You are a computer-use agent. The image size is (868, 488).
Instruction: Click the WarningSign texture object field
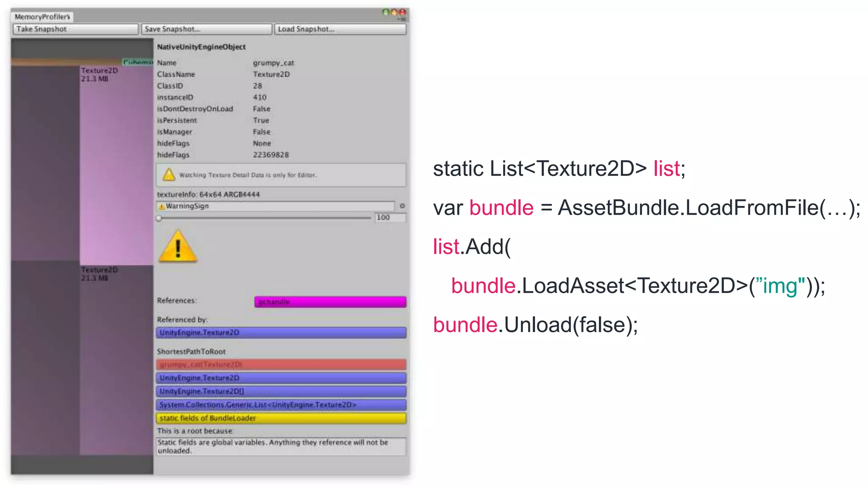click(275, 206)
